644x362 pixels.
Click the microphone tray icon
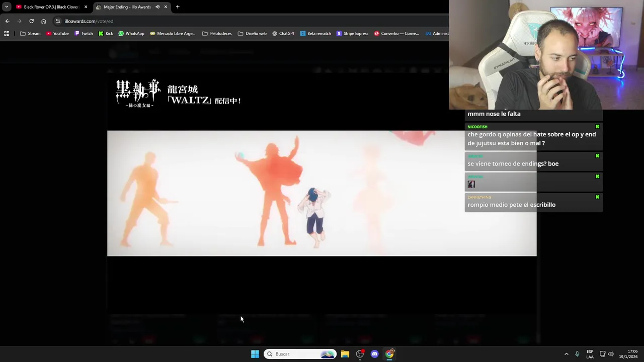(577, 354)
